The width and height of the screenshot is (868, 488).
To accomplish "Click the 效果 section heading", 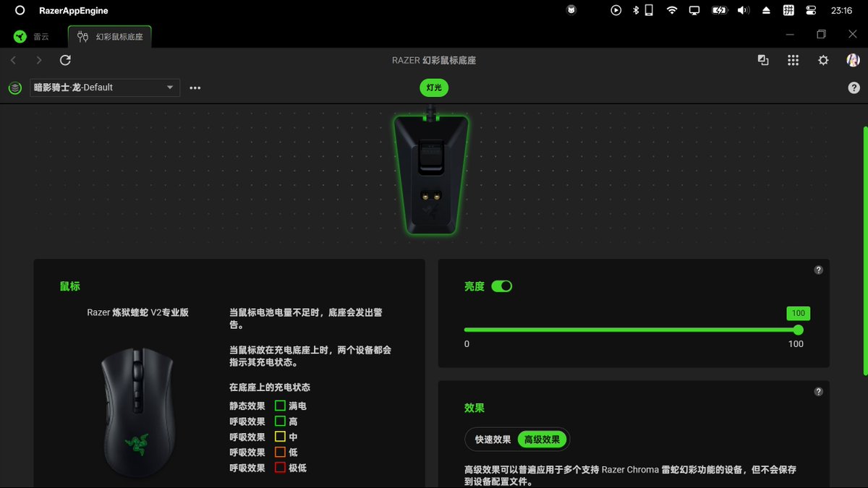I will pyautogui.click(x=475, y=408).
